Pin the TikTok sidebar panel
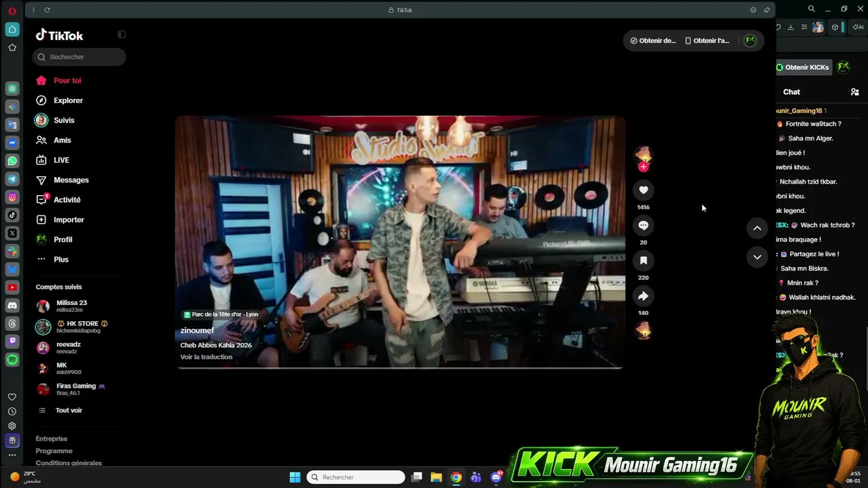This screenshot has height=488, width=868. 766,10
